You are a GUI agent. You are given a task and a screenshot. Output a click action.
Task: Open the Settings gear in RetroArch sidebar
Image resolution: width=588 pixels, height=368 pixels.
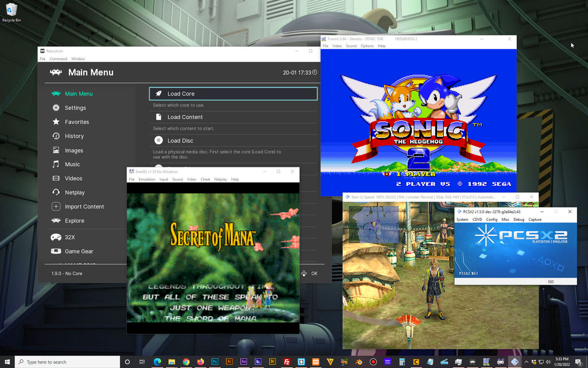click(56, 108)
